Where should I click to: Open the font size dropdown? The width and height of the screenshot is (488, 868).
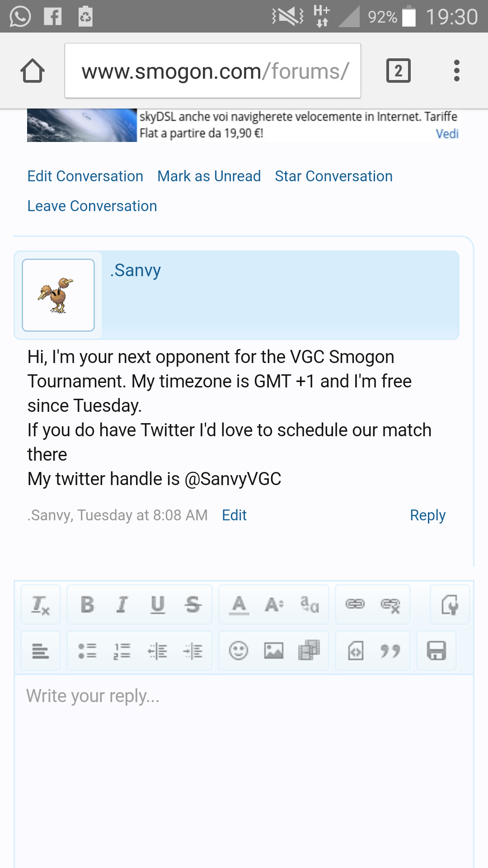[x=274, y=604]
